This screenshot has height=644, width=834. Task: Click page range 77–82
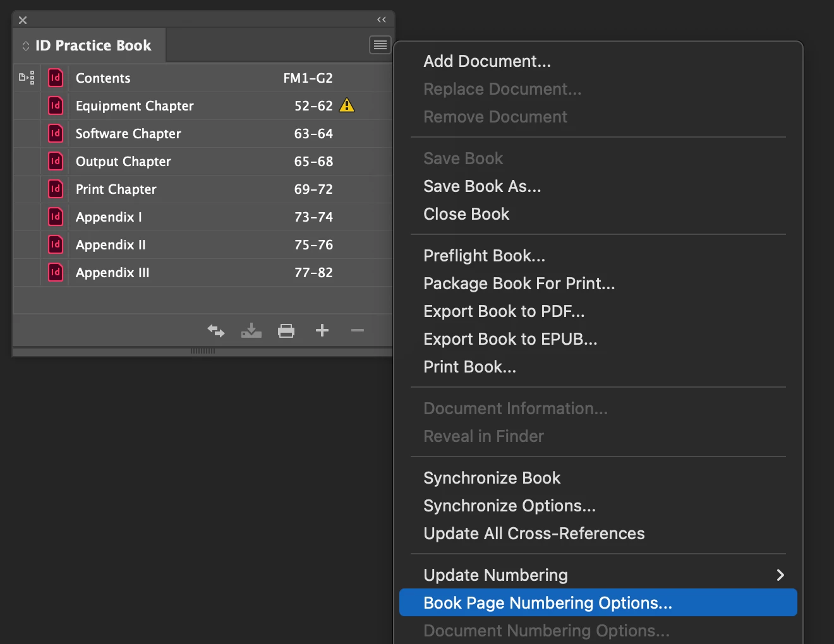313,273
